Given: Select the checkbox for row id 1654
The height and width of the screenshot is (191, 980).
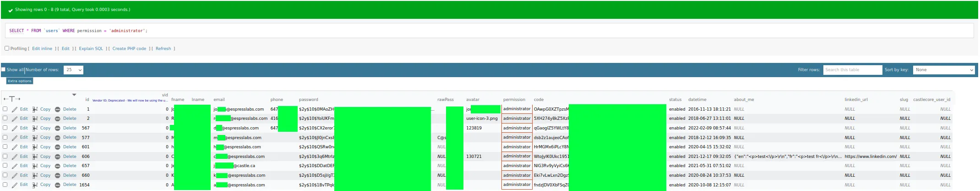Looking at the screenshot, I should click(5, 184).
